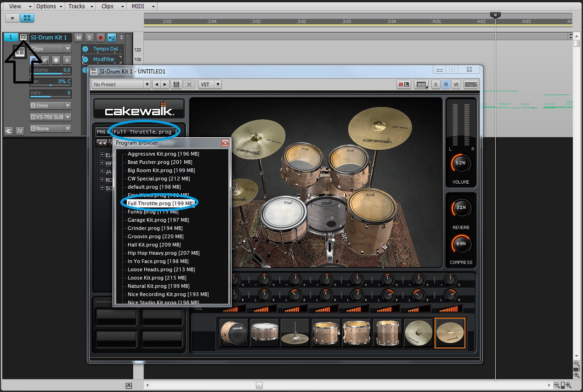Adjust the REVERB knob showing 31%

click(x=460, y=207)
